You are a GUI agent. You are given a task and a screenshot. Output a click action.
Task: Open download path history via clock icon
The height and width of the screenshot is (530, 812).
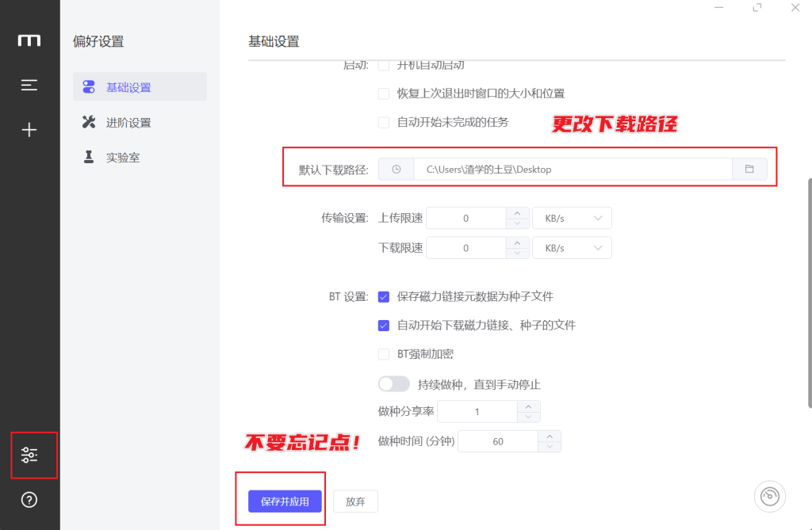pyautogui.click(x=396, y=169)
